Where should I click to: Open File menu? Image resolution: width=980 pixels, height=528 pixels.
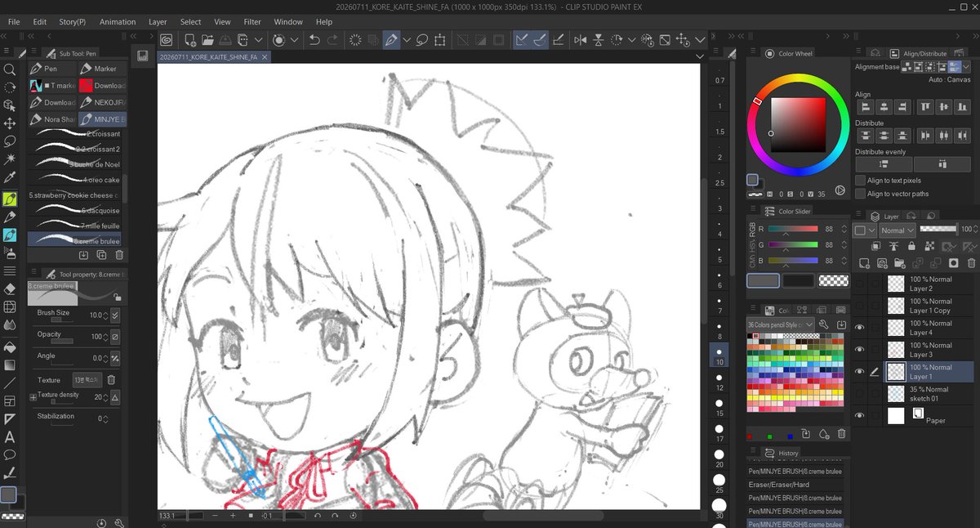14,22
